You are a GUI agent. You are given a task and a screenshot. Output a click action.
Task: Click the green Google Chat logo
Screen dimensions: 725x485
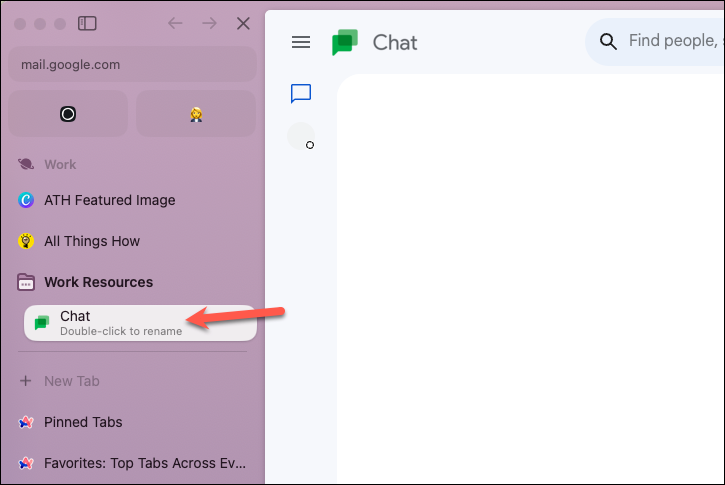(x=345, y=42)
